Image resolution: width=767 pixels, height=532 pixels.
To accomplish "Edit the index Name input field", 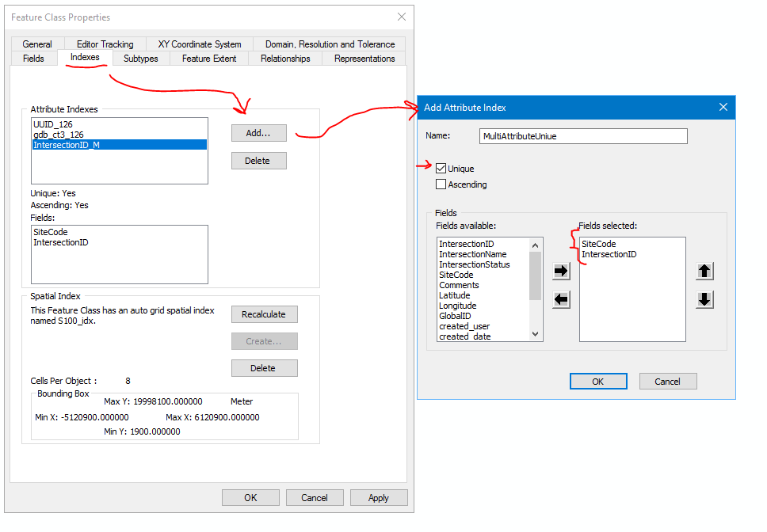I will [x=582, y=136].
